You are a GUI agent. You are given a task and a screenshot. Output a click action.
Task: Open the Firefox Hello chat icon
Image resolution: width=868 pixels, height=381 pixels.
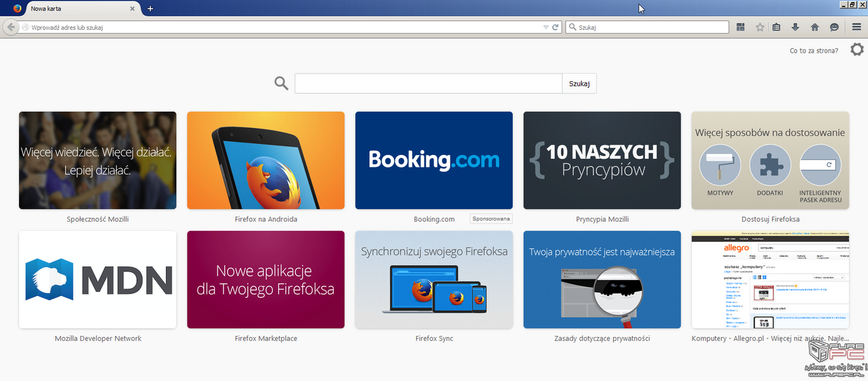834,27
